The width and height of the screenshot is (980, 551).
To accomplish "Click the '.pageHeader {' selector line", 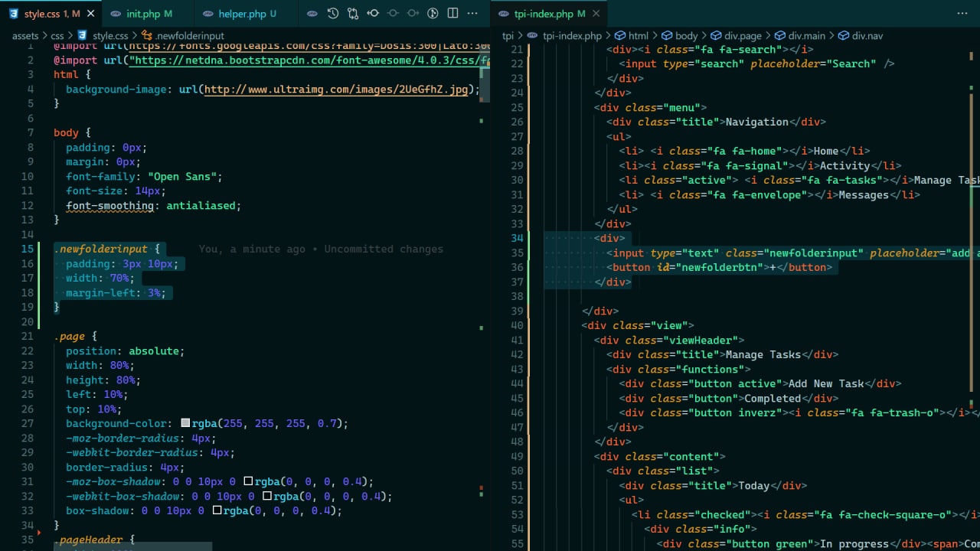I will [x=94, y=540].
